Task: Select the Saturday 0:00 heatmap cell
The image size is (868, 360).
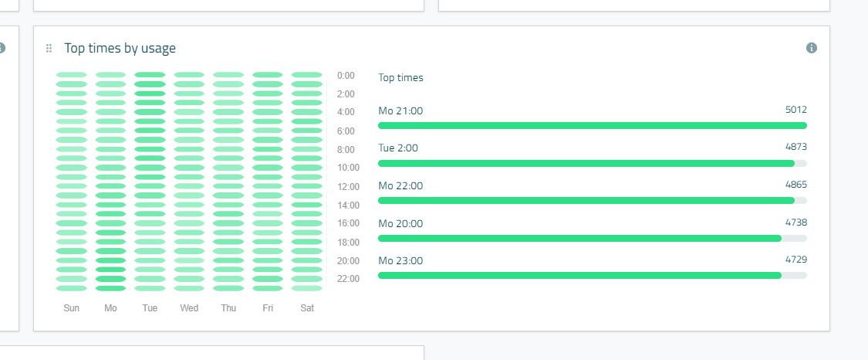Action: tap(307, 75)
